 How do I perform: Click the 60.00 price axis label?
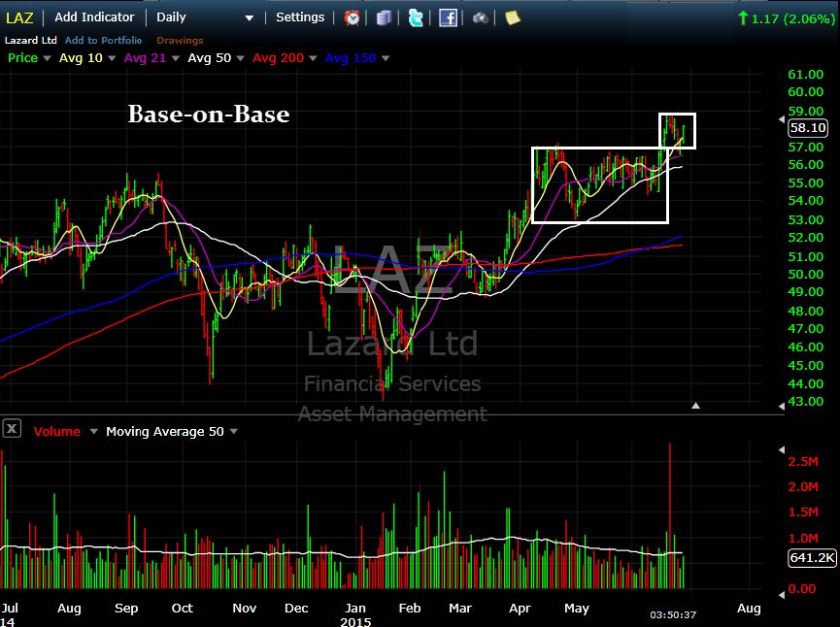pos(805,91)
